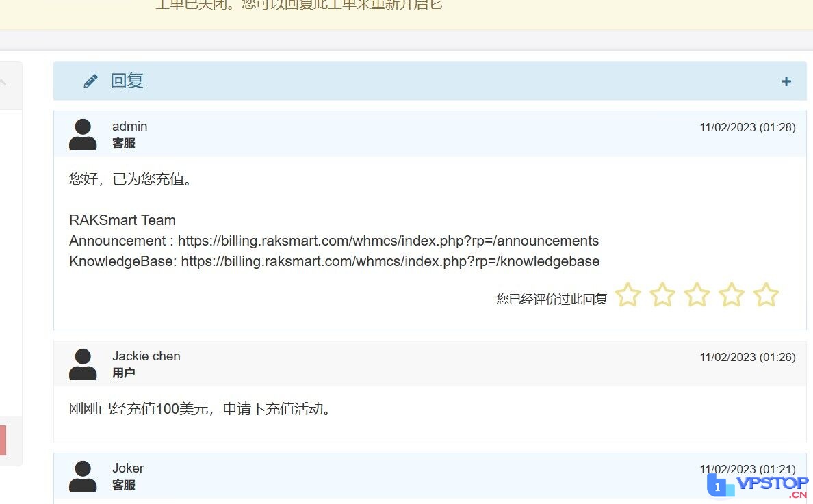Click the 11/02/2023 (01:21) timestamp
This screenshot has width=813, height=504.
click(x=748, y=469)
